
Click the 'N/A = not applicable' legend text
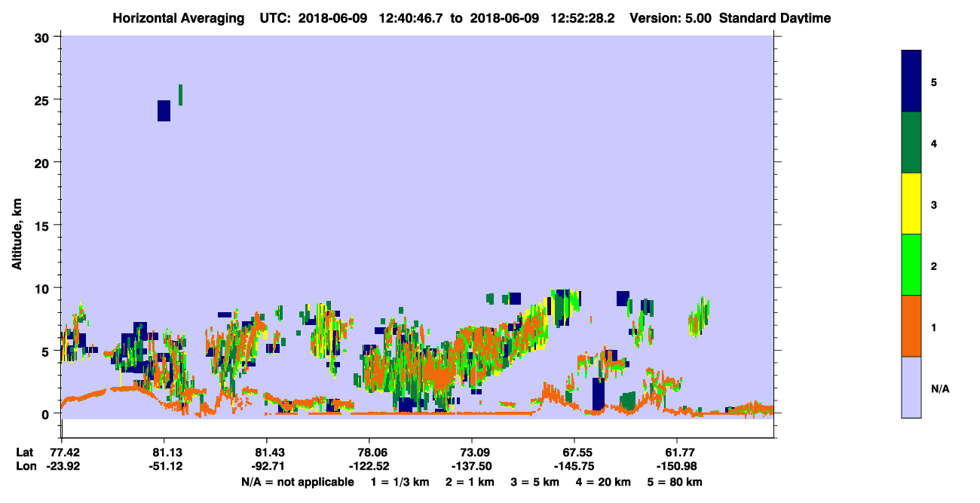297,482
